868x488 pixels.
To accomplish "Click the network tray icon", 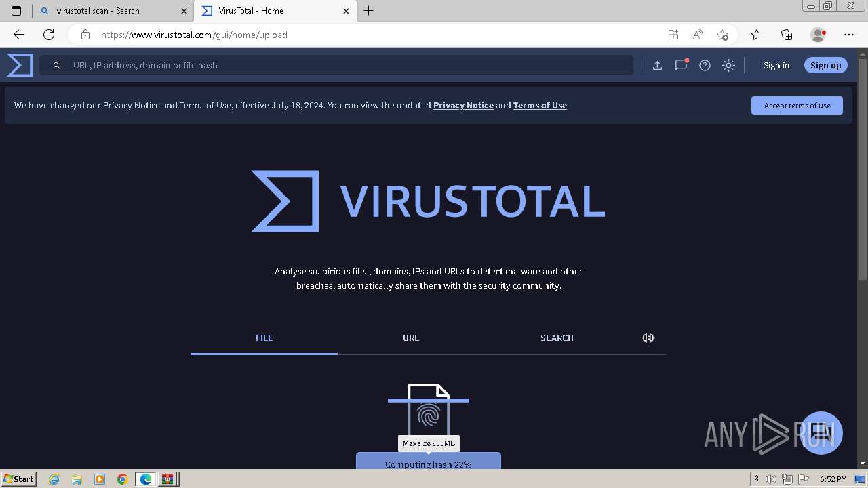I will (x=787, y=479).
